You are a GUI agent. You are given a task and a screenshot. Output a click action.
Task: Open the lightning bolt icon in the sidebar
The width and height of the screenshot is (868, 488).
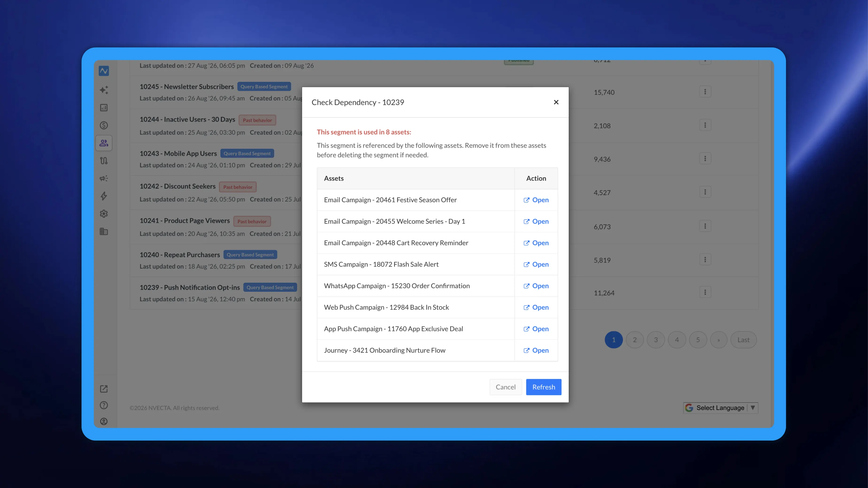(104, 196)
